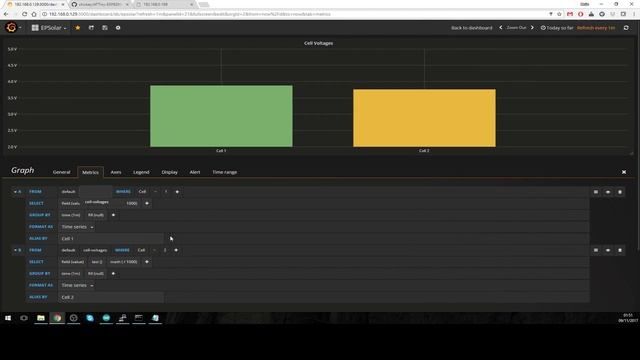This screenshot has width=640, height=360.
Task: Open the Display tab
Action: [x=169, y=172]
